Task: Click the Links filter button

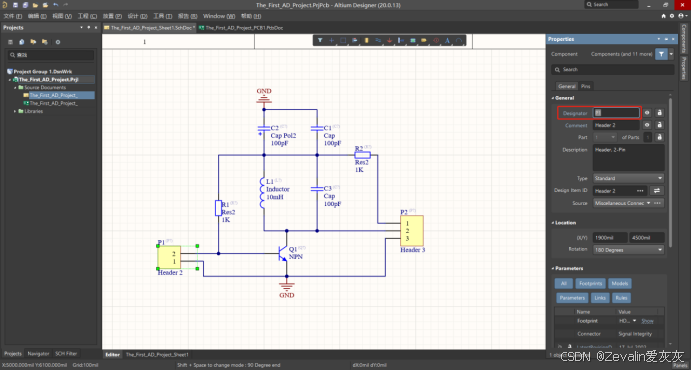Action: pos(600,298)
